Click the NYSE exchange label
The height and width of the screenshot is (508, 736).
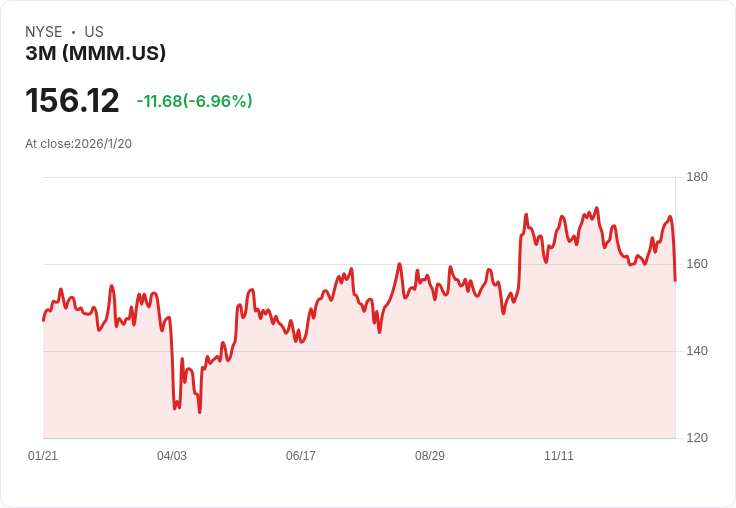pyautogui.click(x=43, y=32)
